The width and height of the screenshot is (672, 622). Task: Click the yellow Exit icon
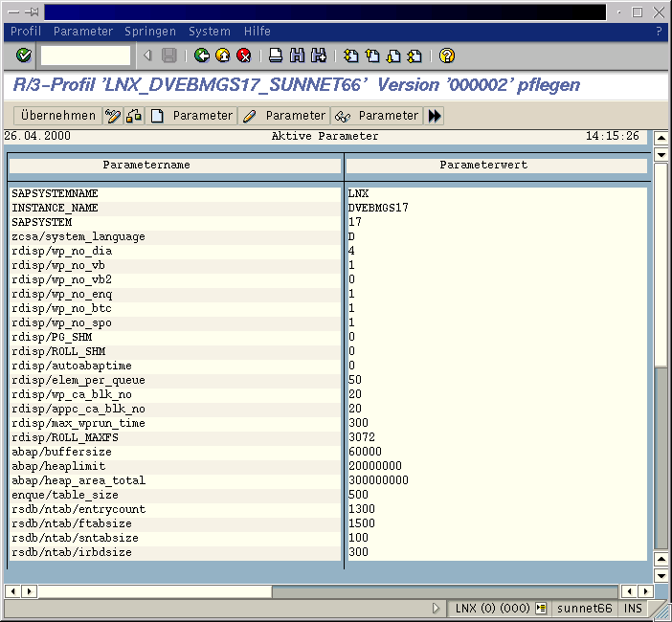222,56
